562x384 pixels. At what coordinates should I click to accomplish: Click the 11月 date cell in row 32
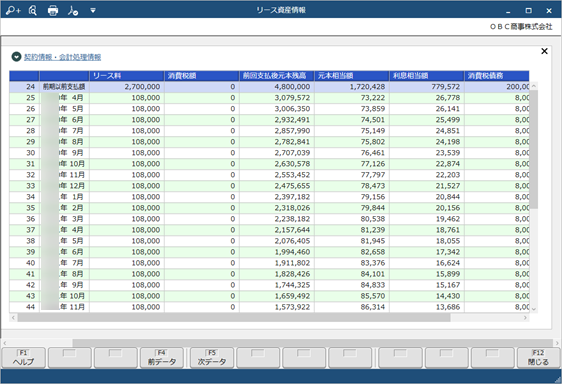(64, 175)
